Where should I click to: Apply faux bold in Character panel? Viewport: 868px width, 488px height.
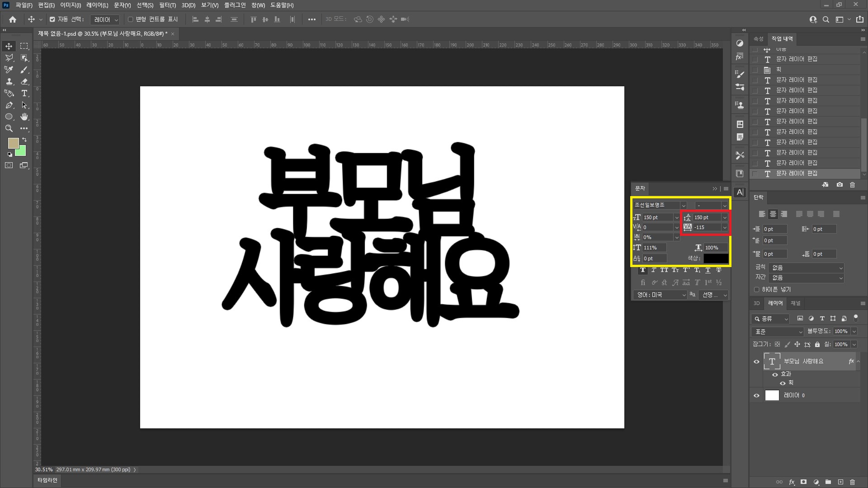pyautogui.click(x=643, y=270)
